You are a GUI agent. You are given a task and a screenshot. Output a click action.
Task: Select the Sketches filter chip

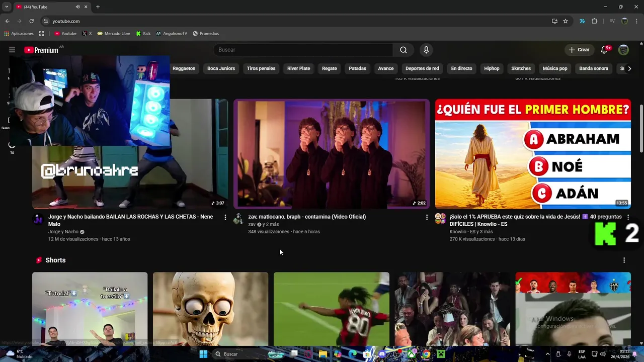[521, 68]
